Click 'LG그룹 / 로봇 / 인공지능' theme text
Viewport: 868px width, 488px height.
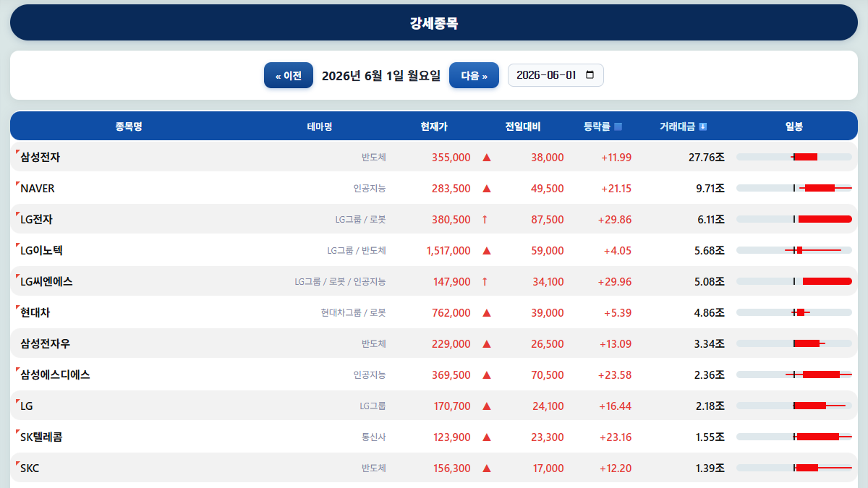coord(340,281)
